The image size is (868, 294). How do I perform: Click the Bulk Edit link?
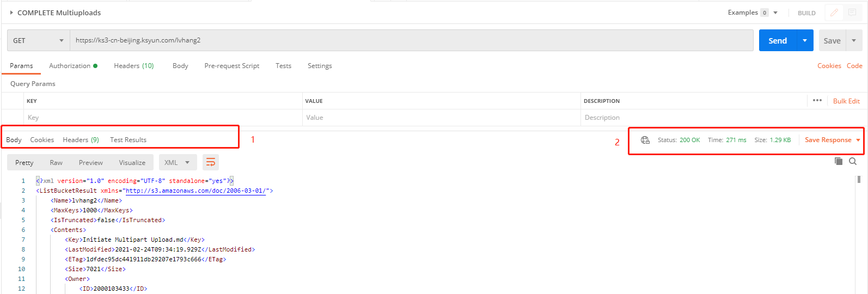(x=846, y=101)
